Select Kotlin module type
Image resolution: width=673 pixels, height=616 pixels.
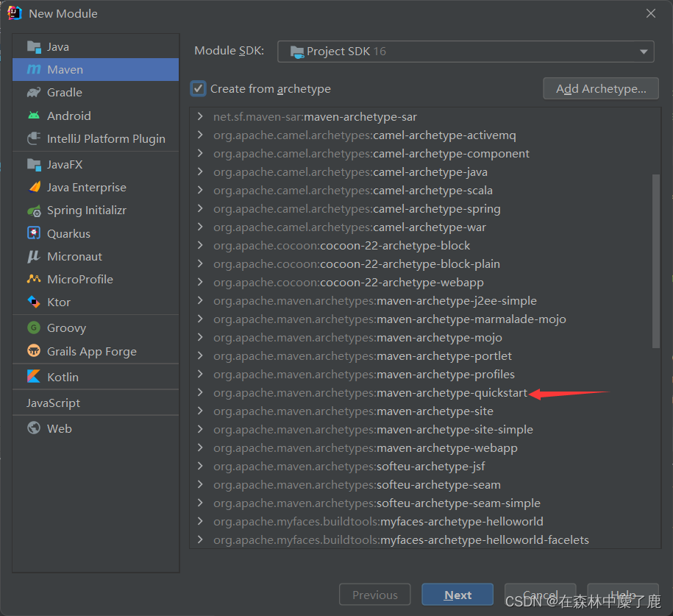[96, 377]
